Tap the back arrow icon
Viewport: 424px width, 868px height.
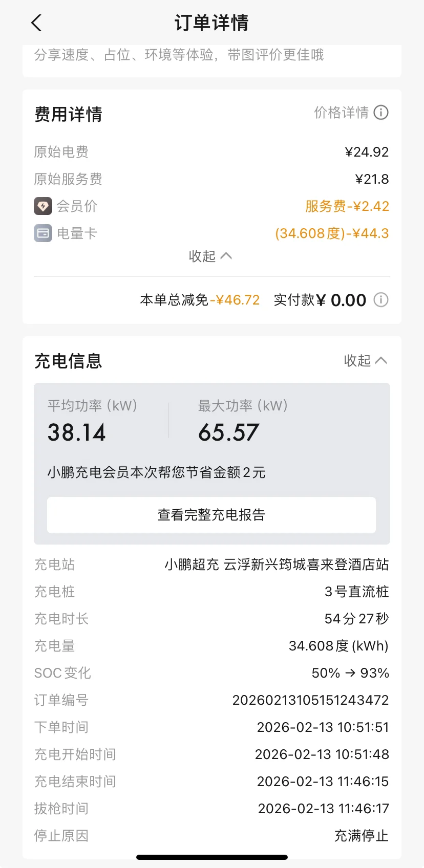[36, 23]
